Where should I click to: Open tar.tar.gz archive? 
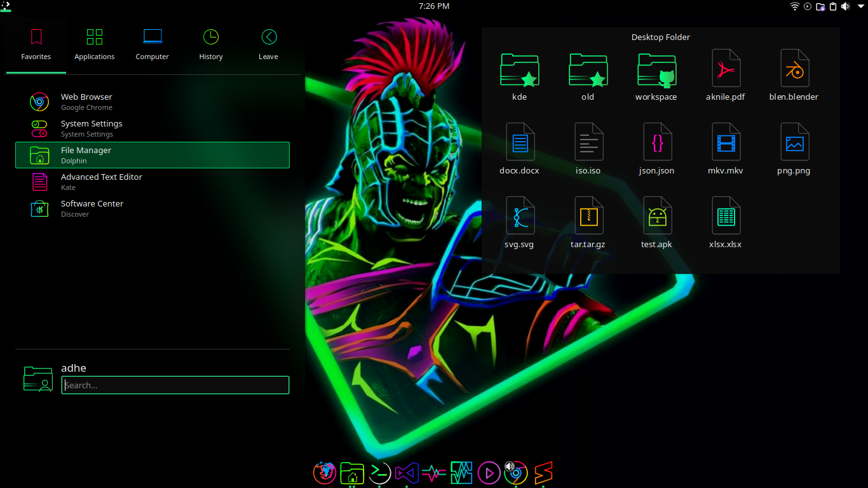[588, 224]
